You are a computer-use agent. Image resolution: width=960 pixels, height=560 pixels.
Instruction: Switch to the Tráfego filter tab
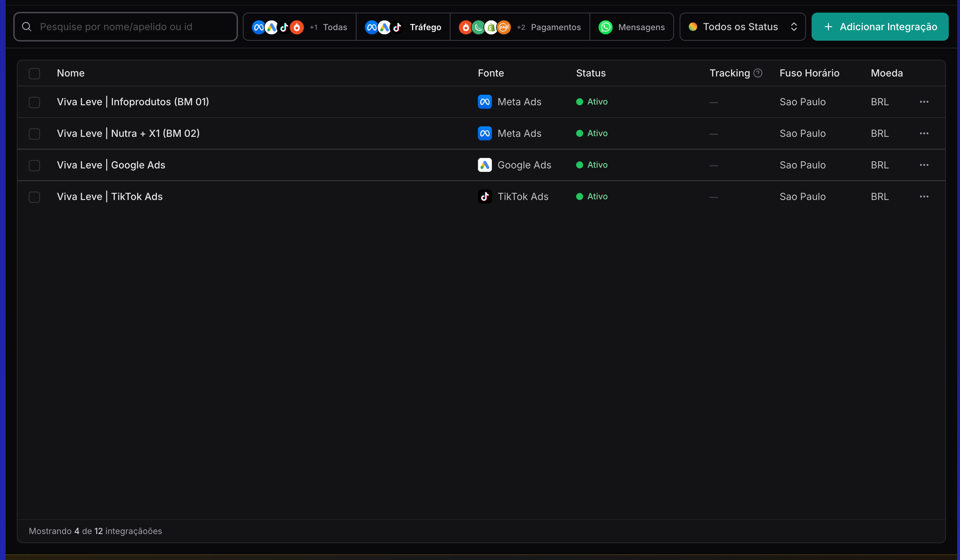click(x=403, y=27)
